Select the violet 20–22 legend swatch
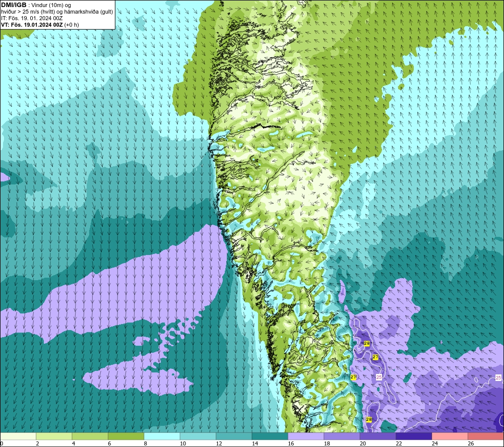The width and height of the screenshot is (504, 447). tap(378, 436)
